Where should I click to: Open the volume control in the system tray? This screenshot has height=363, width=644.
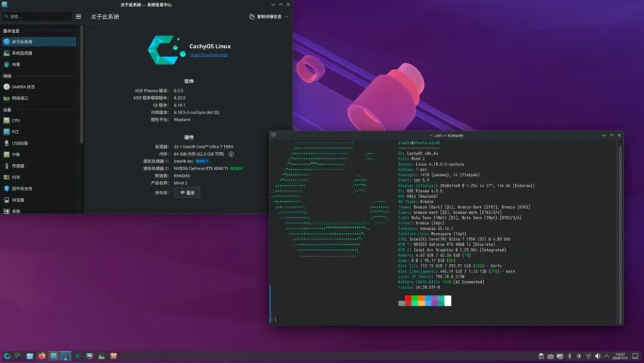click(x=597, y=356)
